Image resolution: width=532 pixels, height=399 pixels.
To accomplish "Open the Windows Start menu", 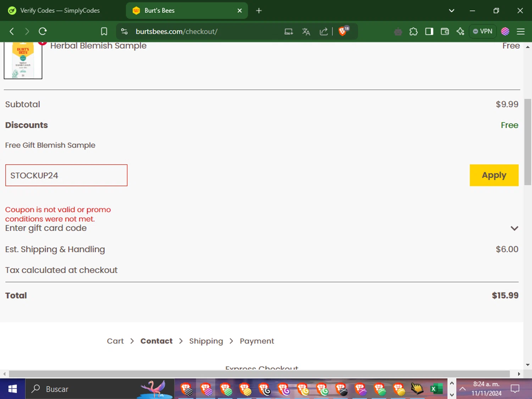I will pos(12,389).
